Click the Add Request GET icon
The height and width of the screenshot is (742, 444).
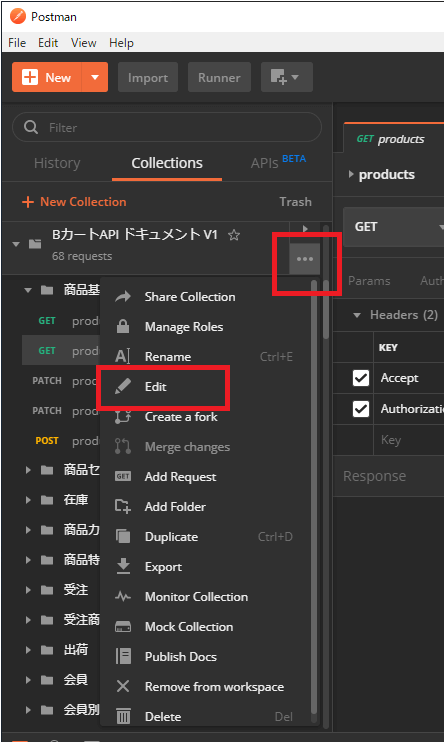click(123, 477)
